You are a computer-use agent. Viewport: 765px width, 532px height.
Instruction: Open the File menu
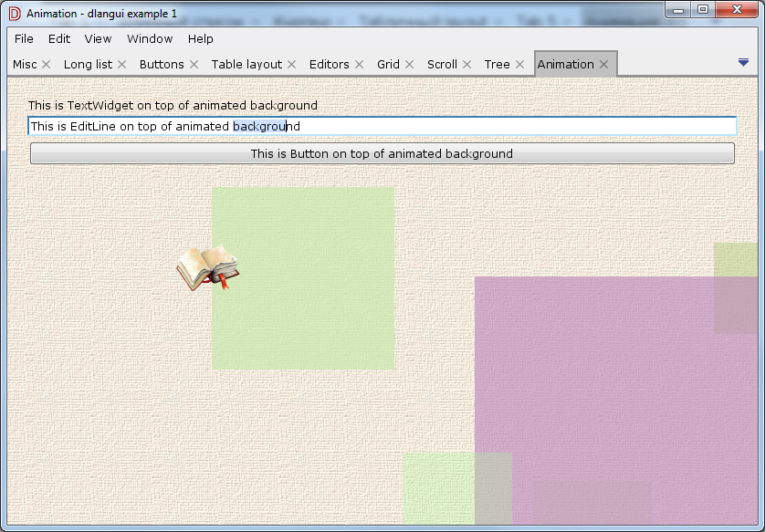click(23, 39)
